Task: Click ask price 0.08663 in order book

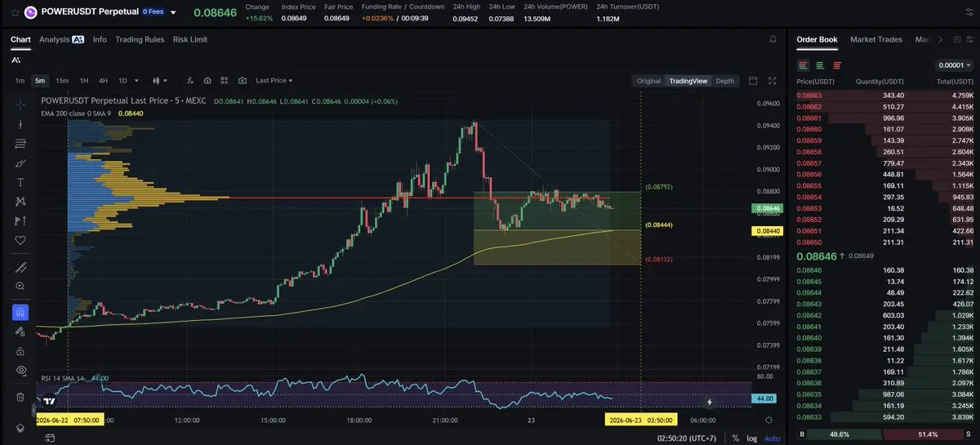Action: pyautogui.click(x=808, y=96)
